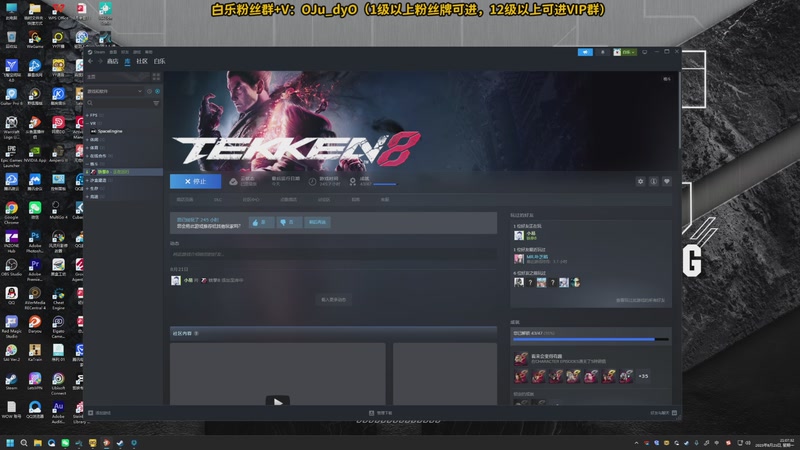800x450 pixels.
Task: Open DLC tab under the Stop button
Action: 218,199
